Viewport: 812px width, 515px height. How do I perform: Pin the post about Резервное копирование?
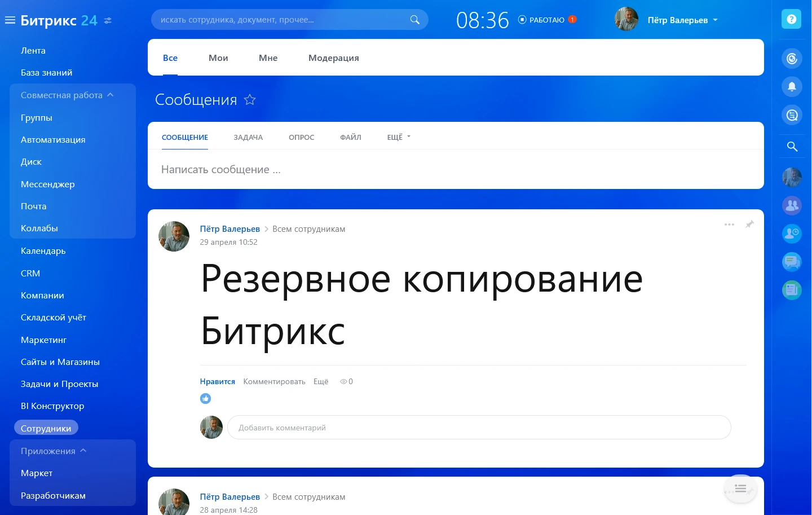[750, 225]
